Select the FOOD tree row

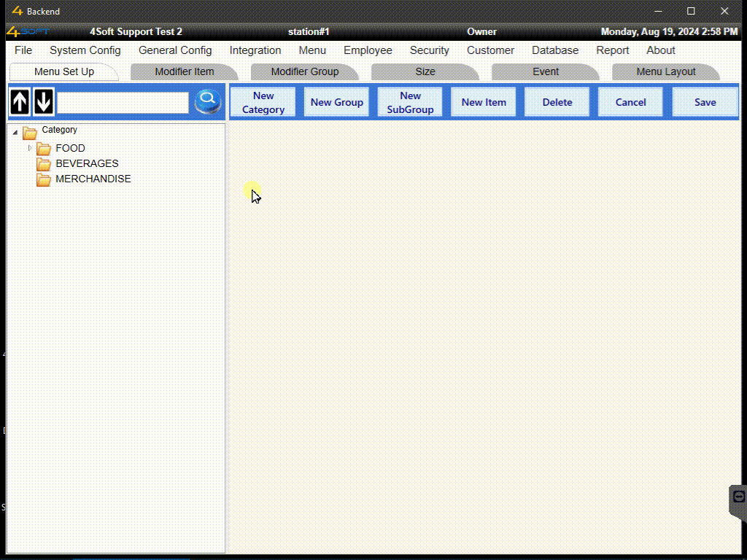pos(70,148)
